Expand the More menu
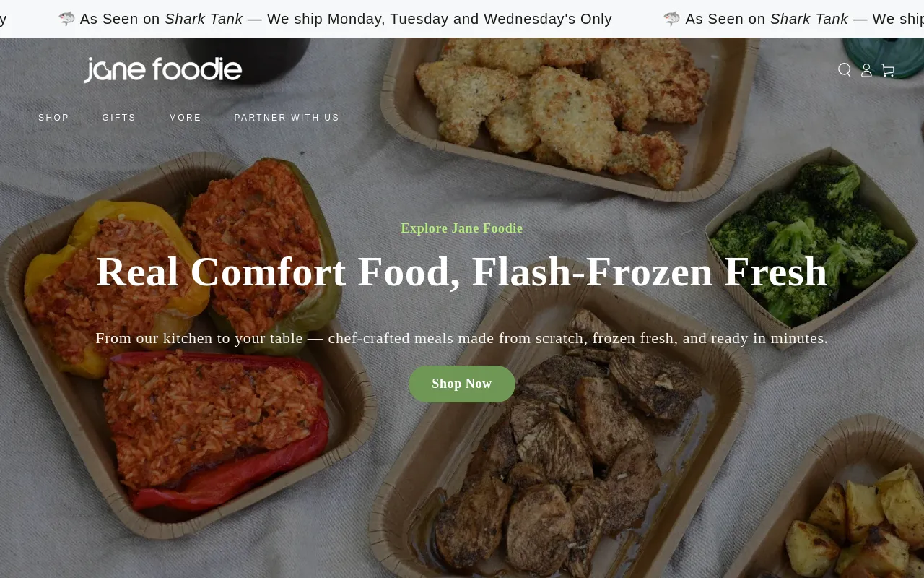 [x=185, y=118]
